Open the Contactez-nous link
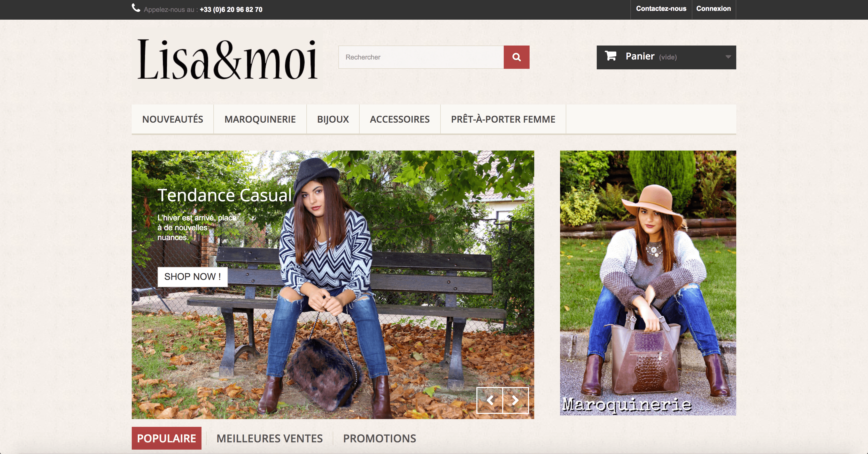Screen dimensions: 868x454 point(661,9)
